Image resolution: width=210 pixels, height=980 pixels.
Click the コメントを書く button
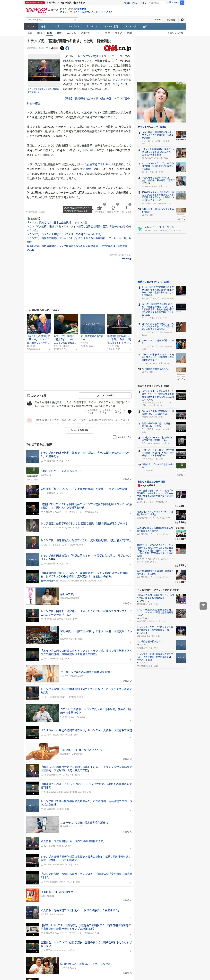pos(105,396)
